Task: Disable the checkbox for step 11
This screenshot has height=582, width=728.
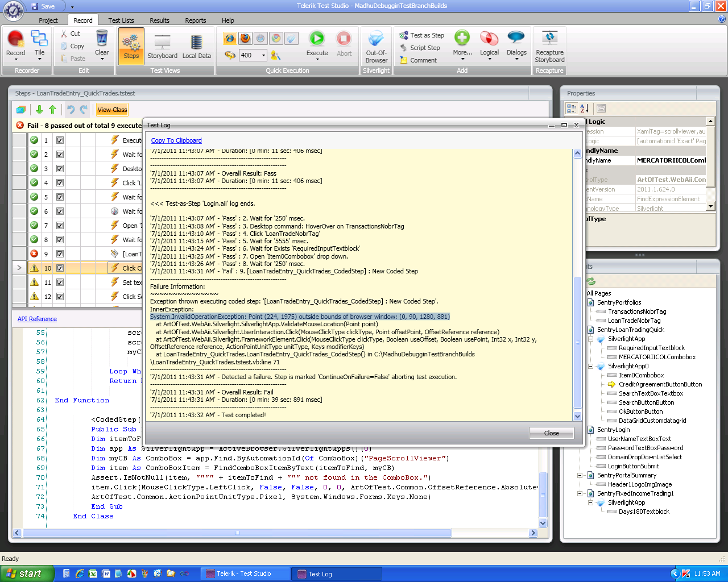Action: 60,282
